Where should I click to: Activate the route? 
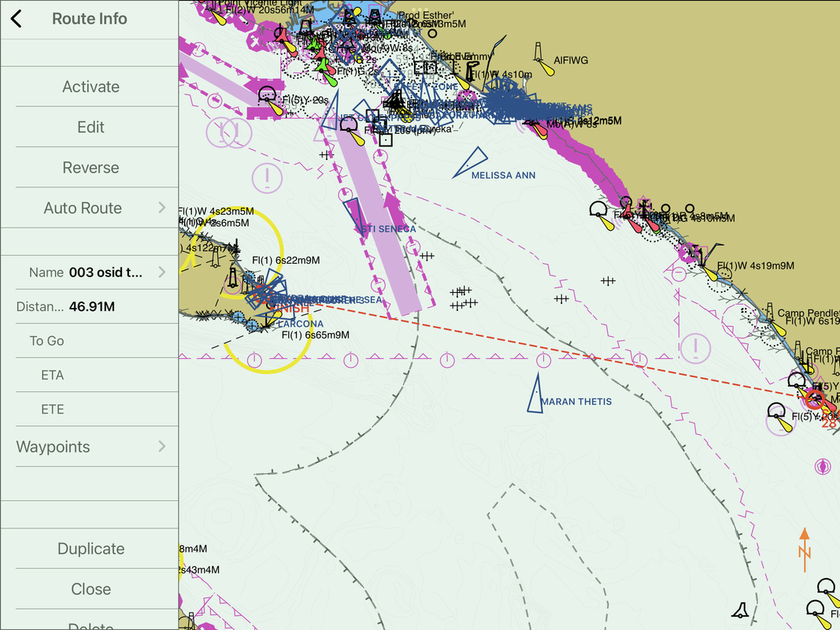tap(91, 87)
